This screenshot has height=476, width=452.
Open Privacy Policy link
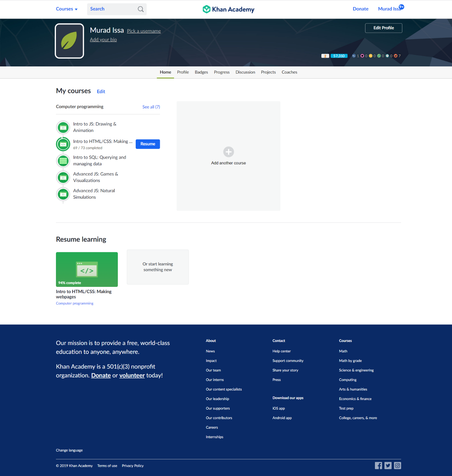[133, 466]
